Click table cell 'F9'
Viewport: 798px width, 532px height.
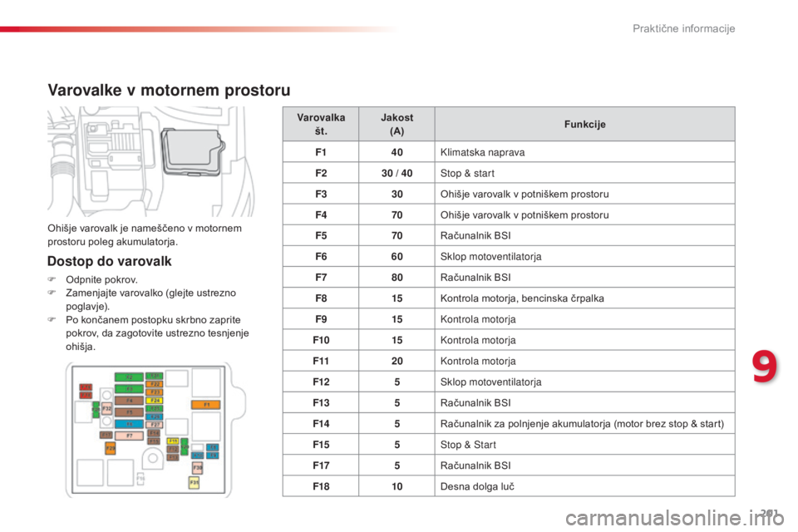pyautogui.click(x=321, y=318)
